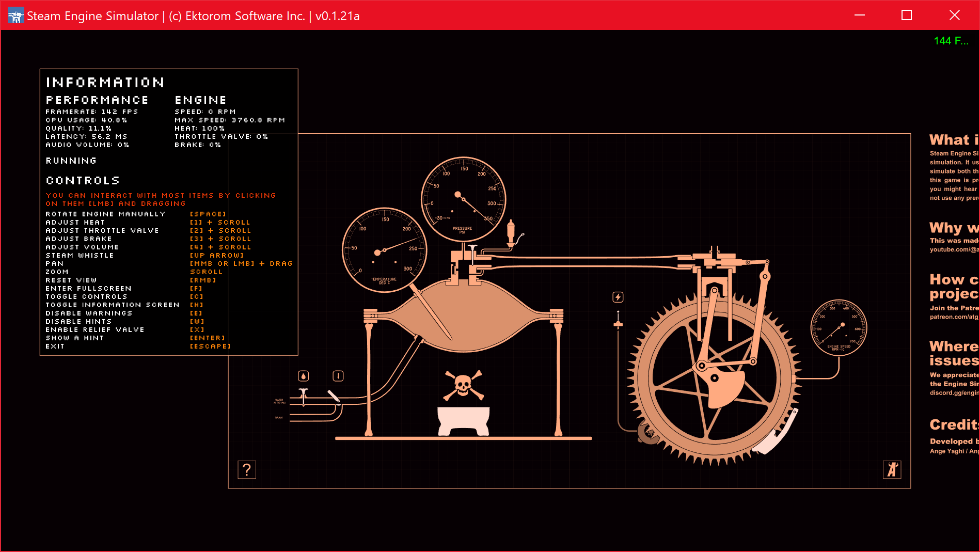Click the down-arrow drain icon

[x=338, y=376]
